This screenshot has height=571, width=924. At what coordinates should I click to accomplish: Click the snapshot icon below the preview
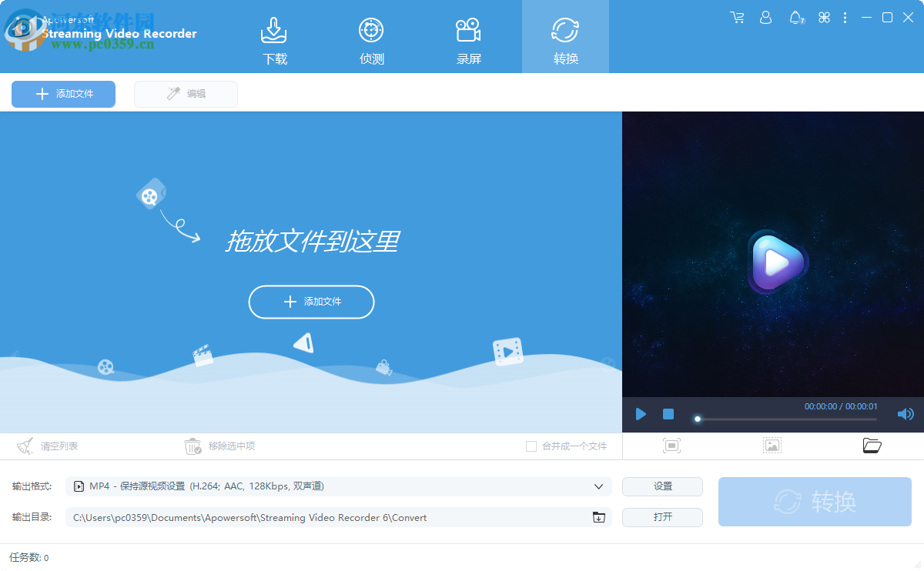pyautogui.click(x=671, y=445)
